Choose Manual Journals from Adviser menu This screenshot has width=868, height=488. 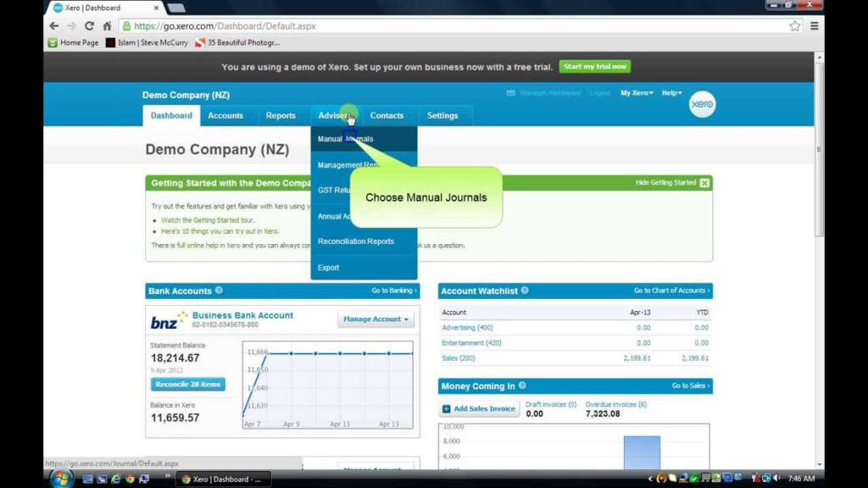pos(364,139)
